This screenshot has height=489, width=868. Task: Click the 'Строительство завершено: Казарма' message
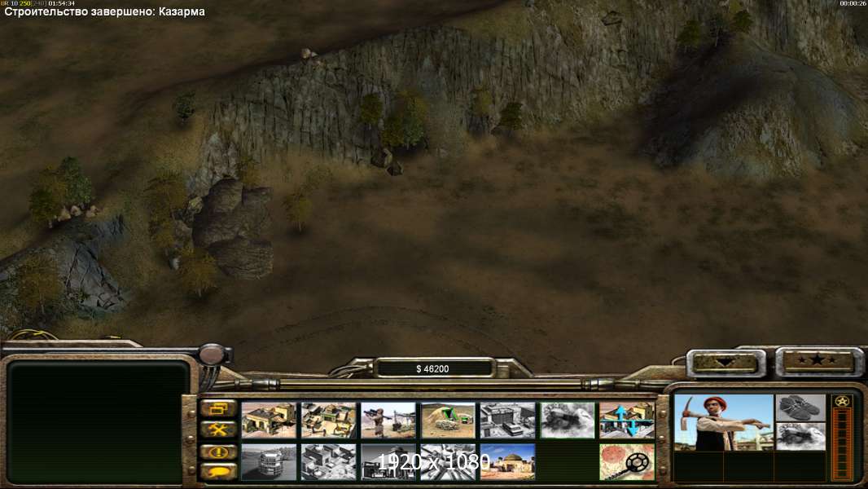[104, 11]
